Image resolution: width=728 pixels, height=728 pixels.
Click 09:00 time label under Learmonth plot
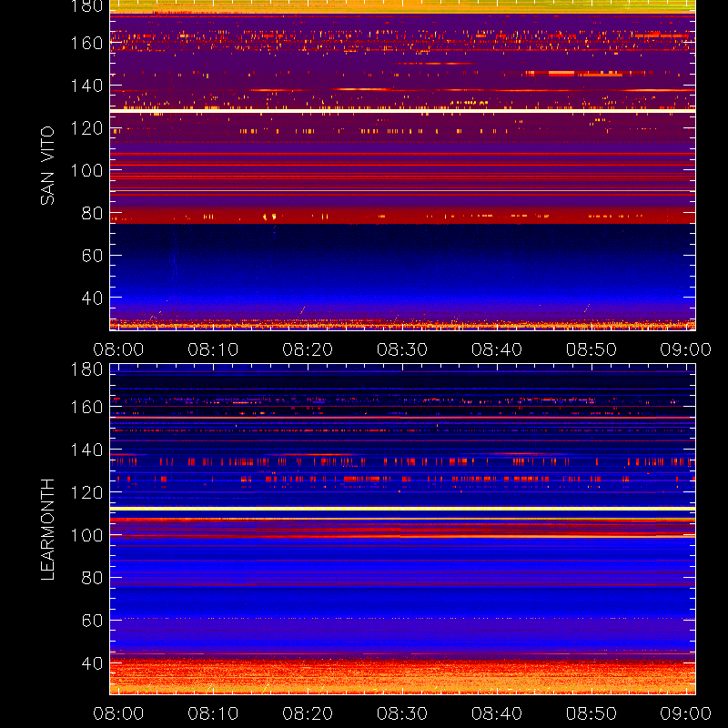686,713
